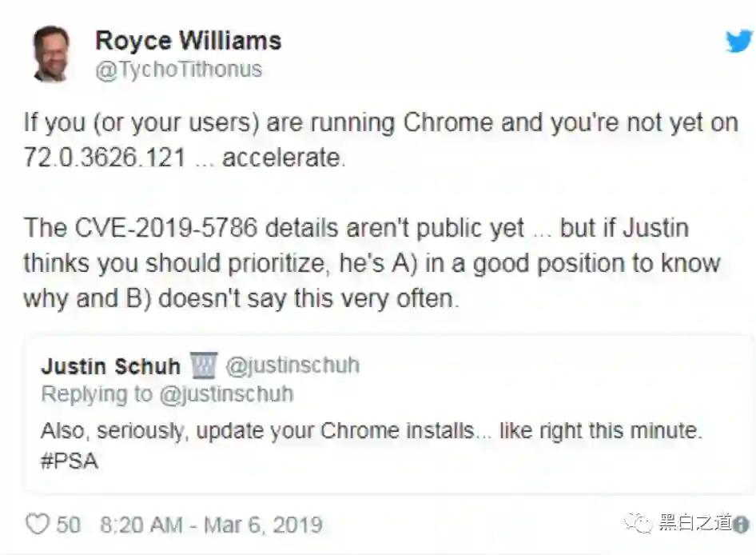
Task: Open Royce Williams profile photo
Action: point(50,54)
